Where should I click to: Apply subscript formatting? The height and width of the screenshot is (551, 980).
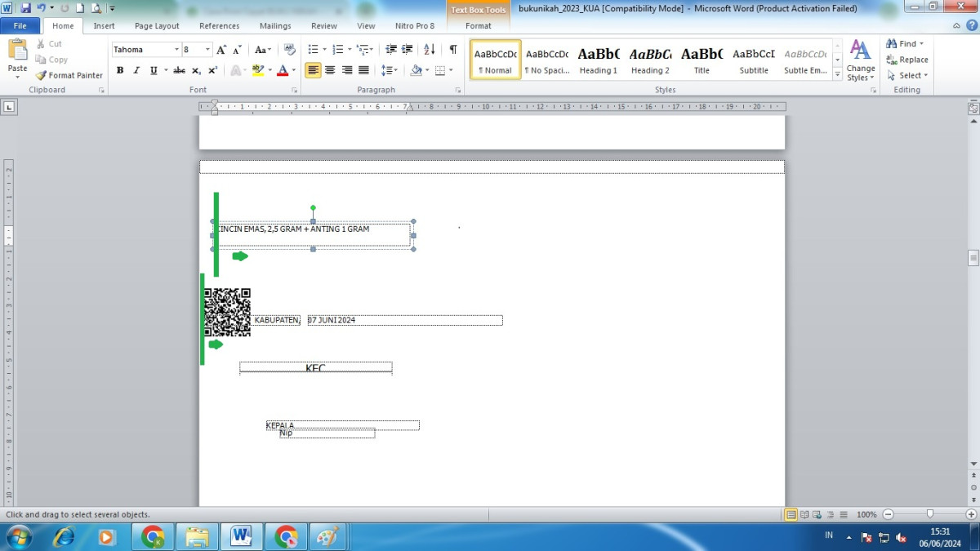tap(196, 70)
